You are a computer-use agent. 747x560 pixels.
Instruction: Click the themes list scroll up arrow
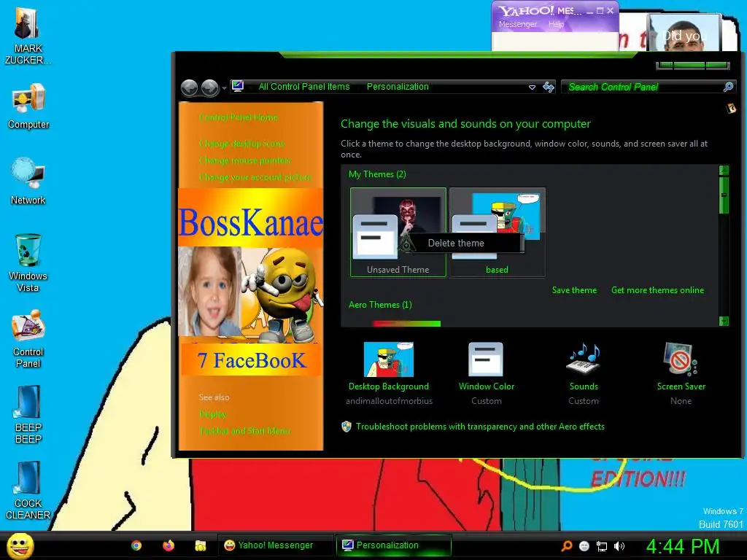coord(724,170)
